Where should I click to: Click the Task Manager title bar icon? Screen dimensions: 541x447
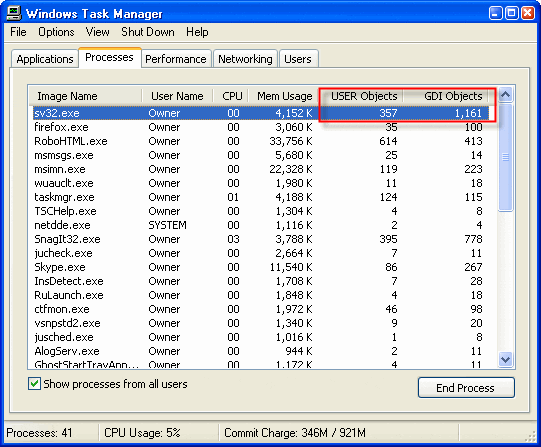point(14,13)
